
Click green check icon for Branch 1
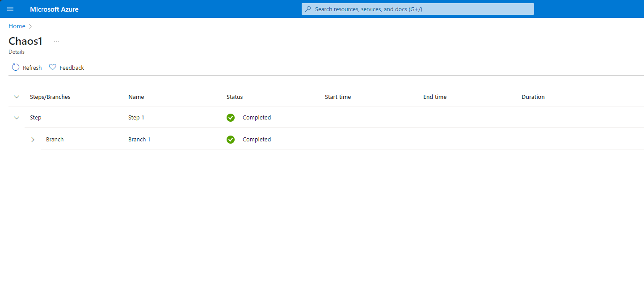231,140
